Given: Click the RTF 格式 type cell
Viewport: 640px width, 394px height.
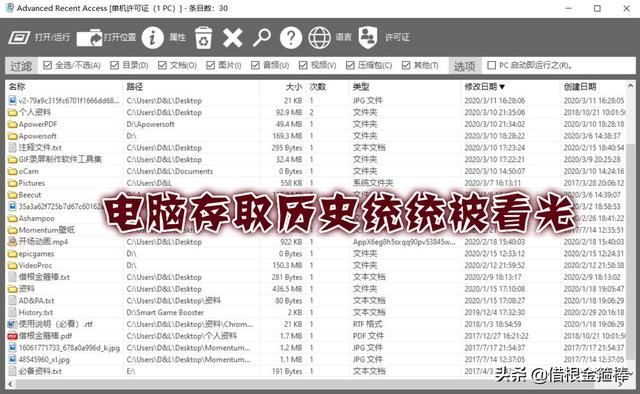Looking at the screenshot, I should pos(368,324).
